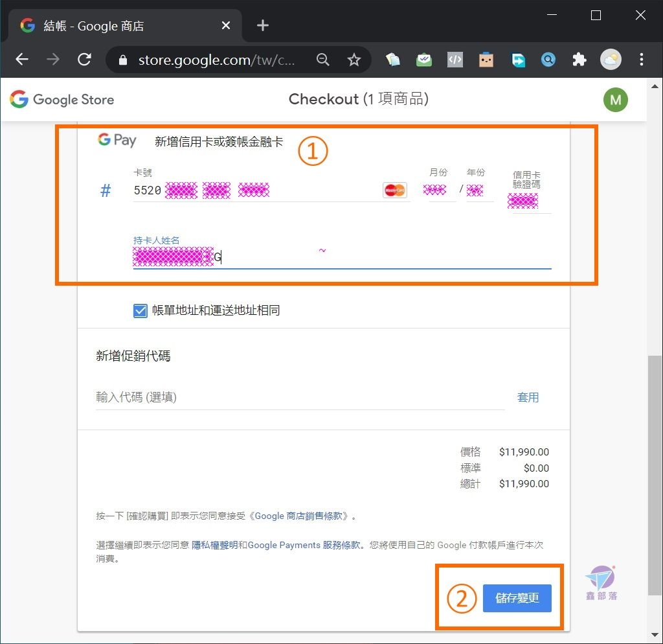This screenshot has height=644, width=663.
Task: Click the G Pay logo
Action: point(117,140)
